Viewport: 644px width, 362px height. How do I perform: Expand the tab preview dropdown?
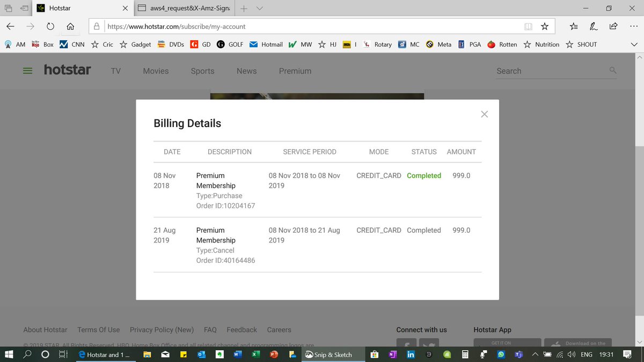point(260,8)
